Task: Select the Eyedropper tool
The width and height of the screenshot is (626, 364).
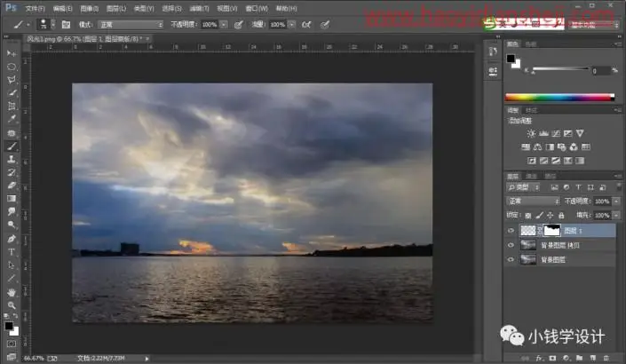Action: click(12, 119)
